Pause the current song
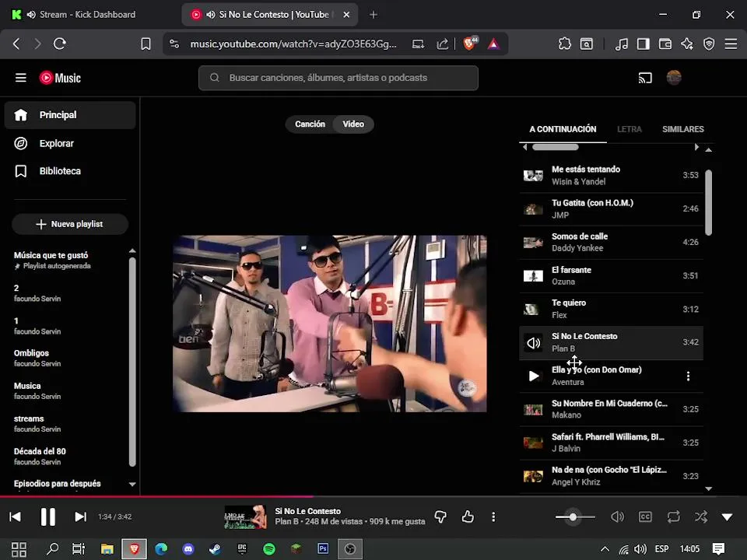 [47, 516]
